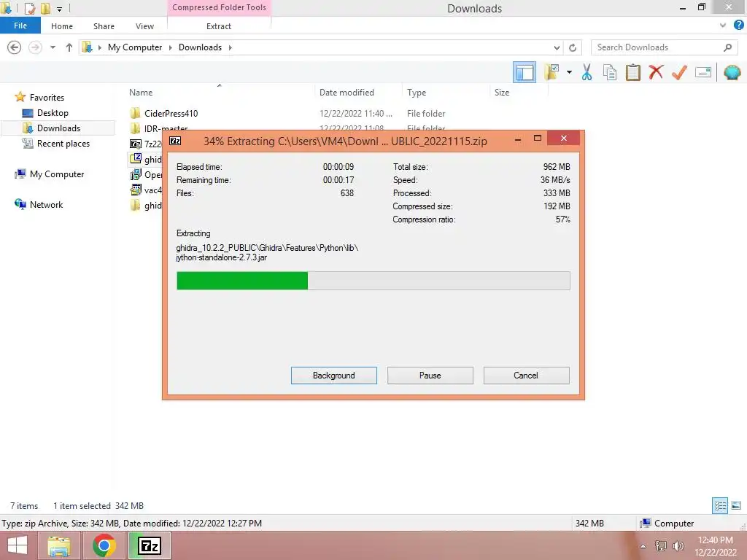Open Explorer help with the question mark icon
This screenshot has height=560, width=747.
pyautogui.click(x=738, y=26)
